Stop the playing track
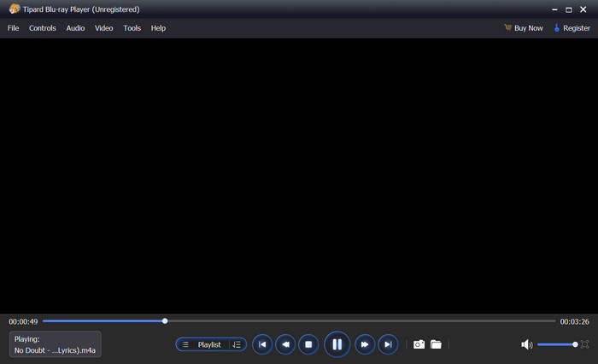 308,344
